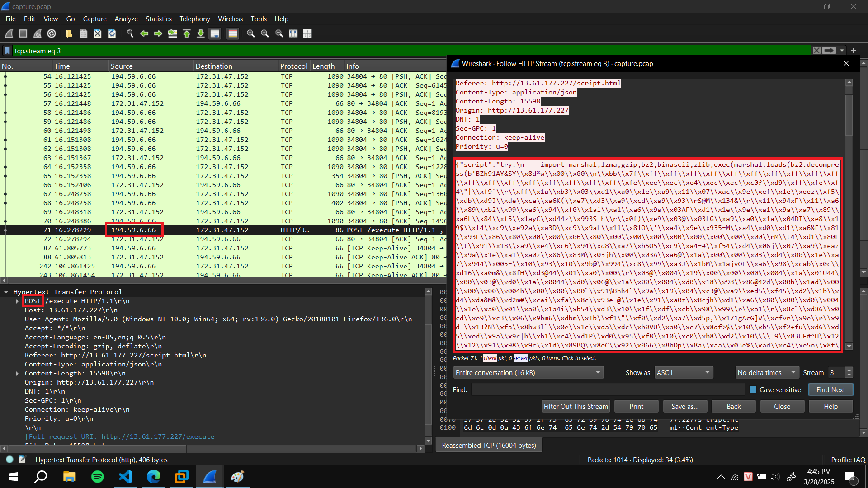Click the Colorize packet list icon

(232, 33)
